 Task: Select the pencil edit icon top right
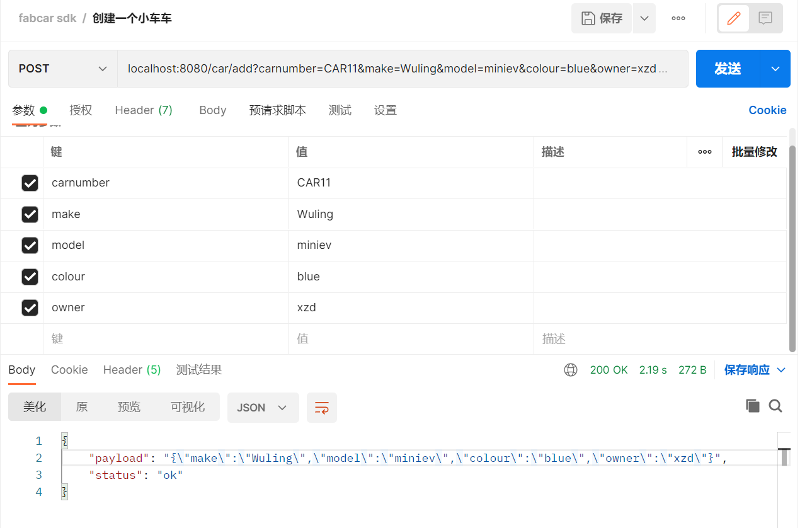(x=733, y=18)
